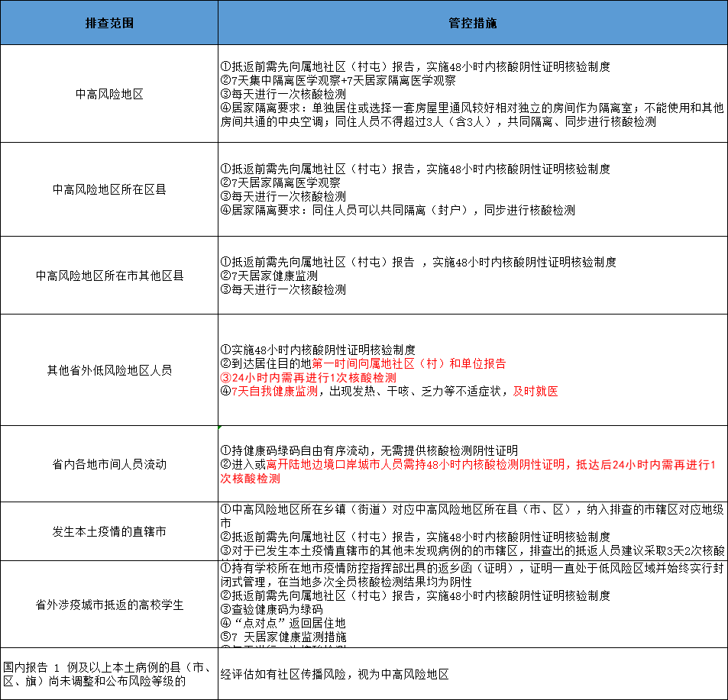Click the line ①中高风险地区所在乡镇（街道）对应
Image resolution: width=728 pixels, height=700 pixels.
(472, 516)
